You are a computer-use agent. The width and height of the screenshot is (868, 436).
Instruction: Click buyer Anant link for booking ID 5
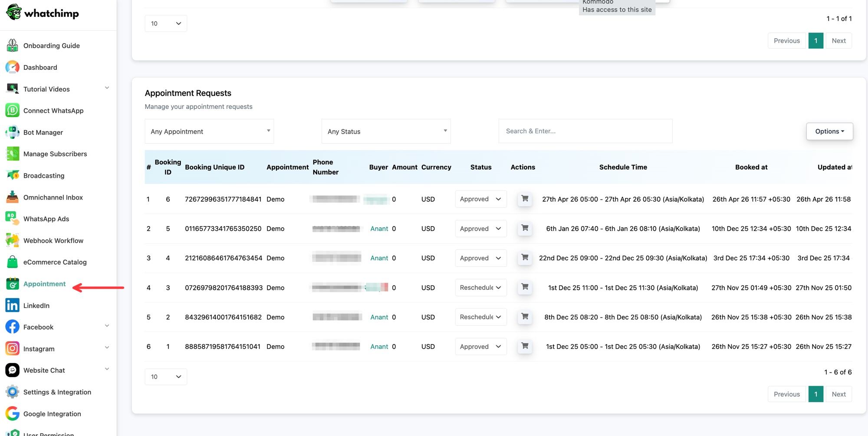click(379, 229)
